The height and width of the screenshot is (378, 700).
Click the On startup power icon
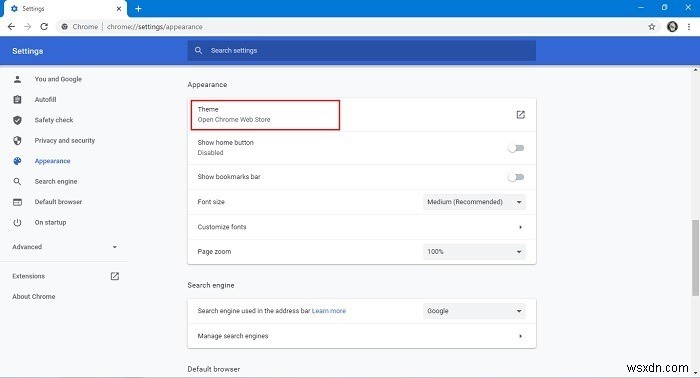tap(17, 222)
